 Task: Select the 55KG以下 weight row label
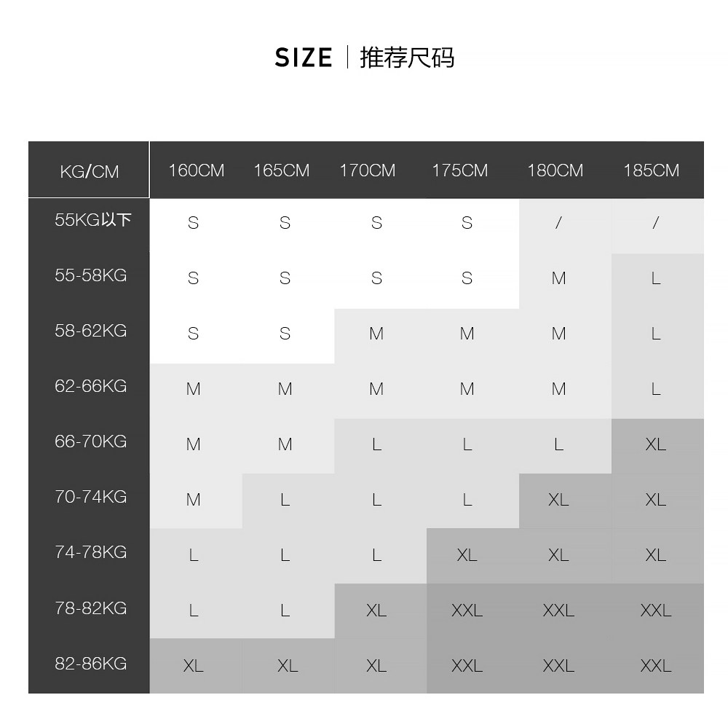[x=92, y=220]
